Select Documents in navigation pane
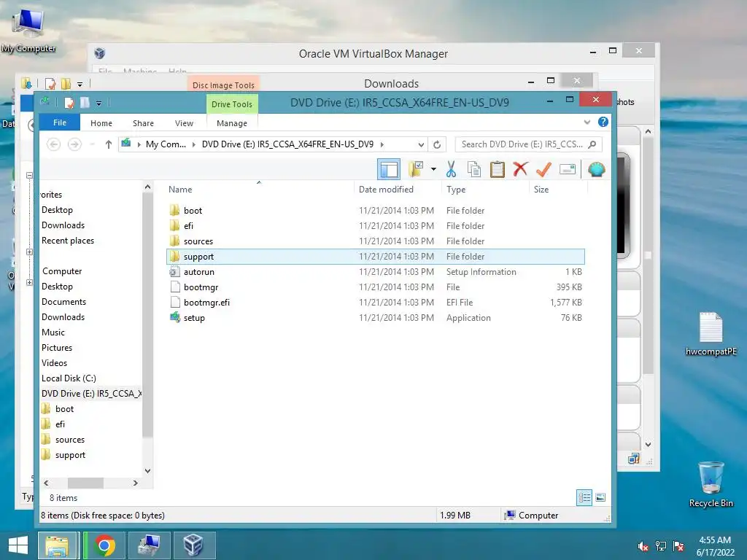The width and height of the screenshot is (747, 560). [64, 301]
